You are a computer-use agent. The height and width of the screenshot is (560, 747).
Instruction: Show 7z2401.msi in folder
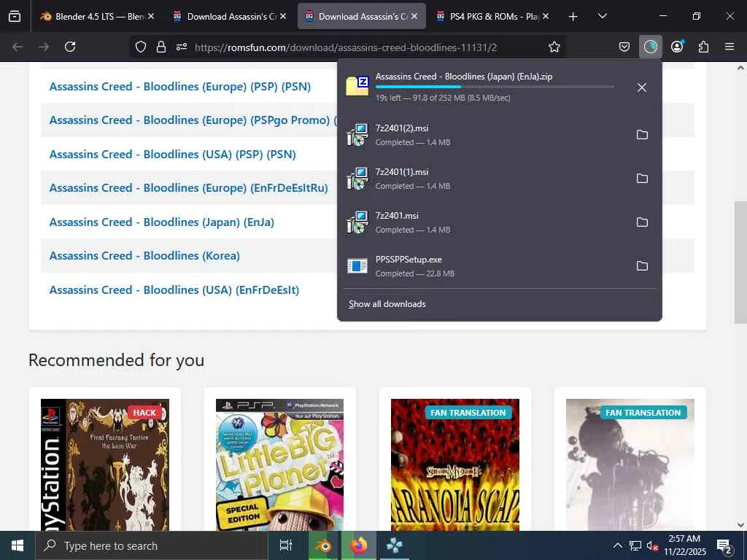pyautogui.click(x=642, y=222)
